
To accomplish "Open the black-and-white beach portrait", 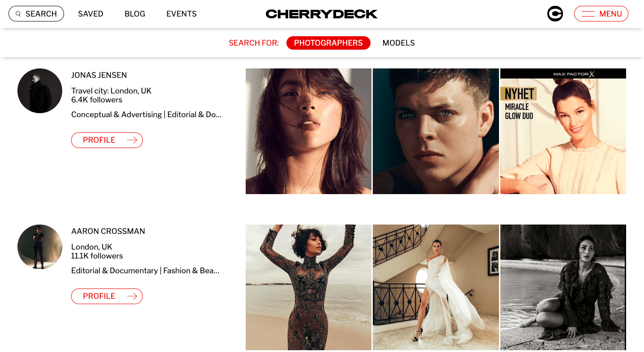I will coord(563,287).
